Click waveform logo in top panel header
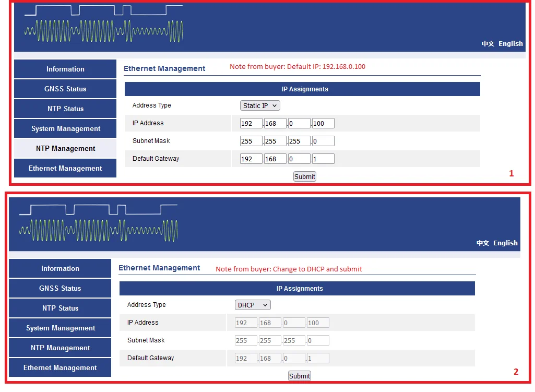The image size is (535, 392). point(104,24)
